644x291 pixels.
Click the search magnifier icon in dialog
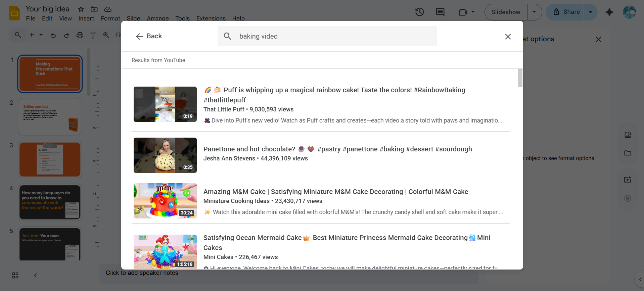pyautogui.click(x=227, y=36)
